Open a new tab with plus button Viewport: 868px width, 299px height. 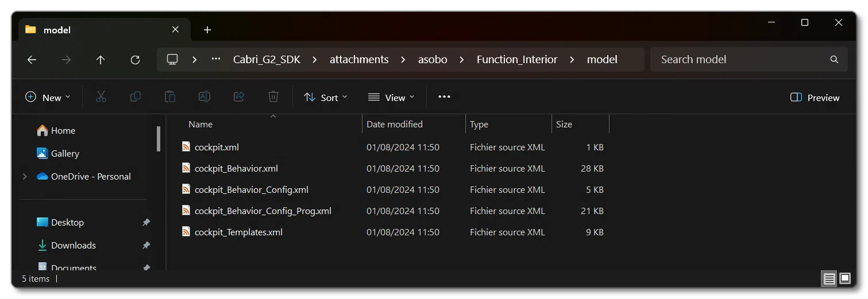207,30
